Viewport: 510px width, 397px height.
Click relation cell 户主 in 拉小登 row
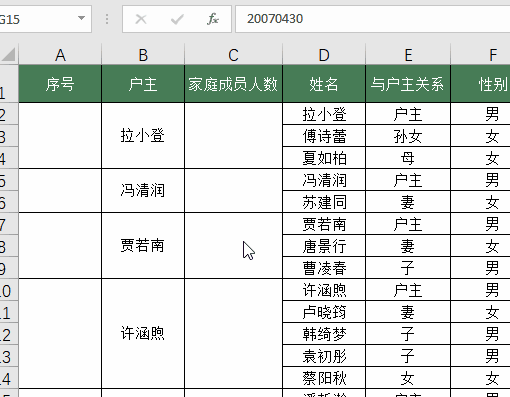pos(408,114)
